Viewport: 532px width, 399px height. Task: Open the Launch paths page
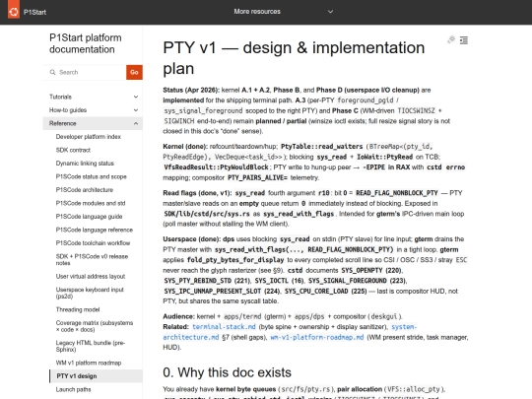(73, 389)
